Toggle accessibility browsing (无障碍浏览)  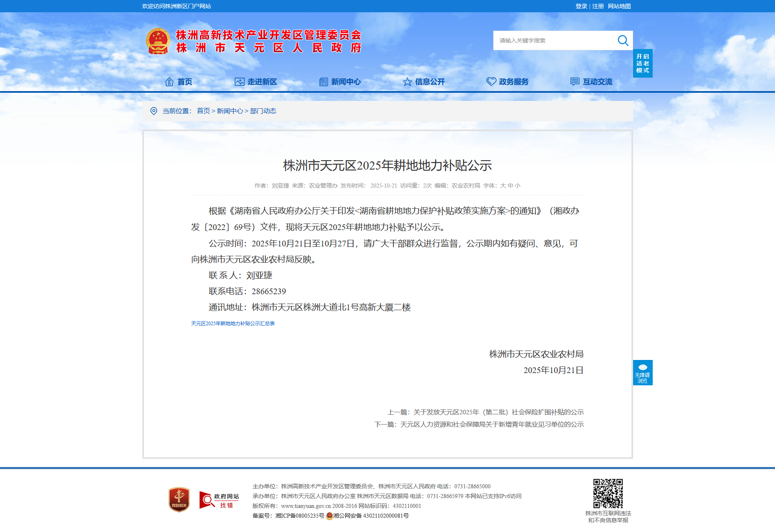[642, 373]
